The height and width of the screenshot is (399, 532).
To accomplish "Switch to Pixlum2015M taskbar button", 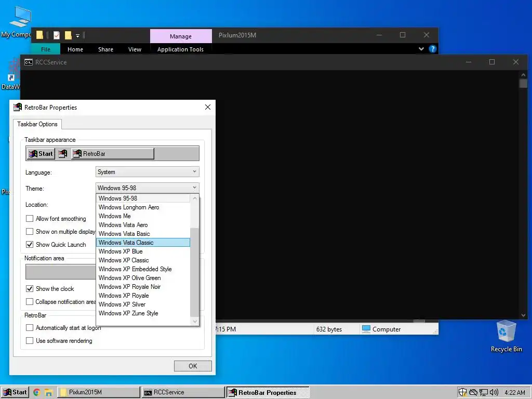I will (98, 392).
